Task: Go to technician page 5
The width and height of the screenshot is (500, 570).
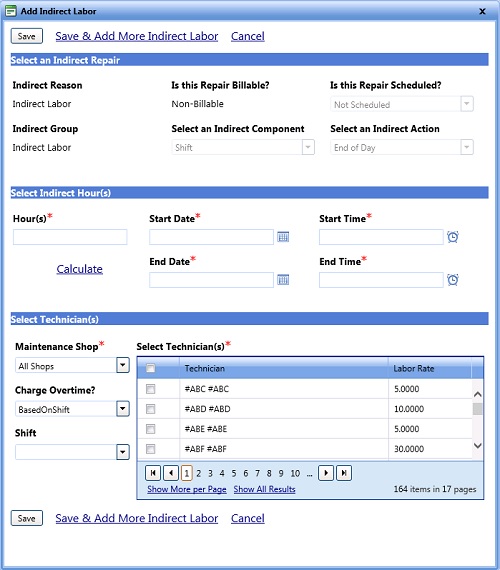Action: point(234,473)
